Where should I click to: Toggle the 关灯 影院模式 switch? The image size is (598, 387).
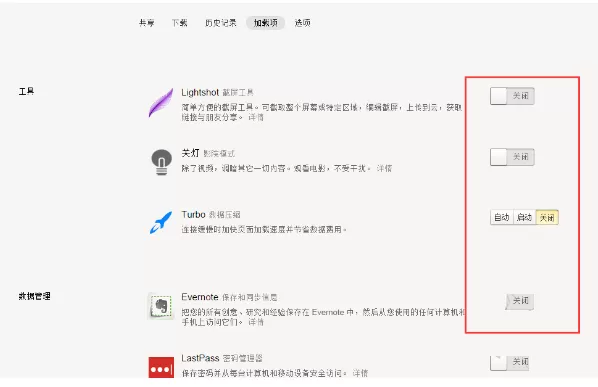click(512, 157)
